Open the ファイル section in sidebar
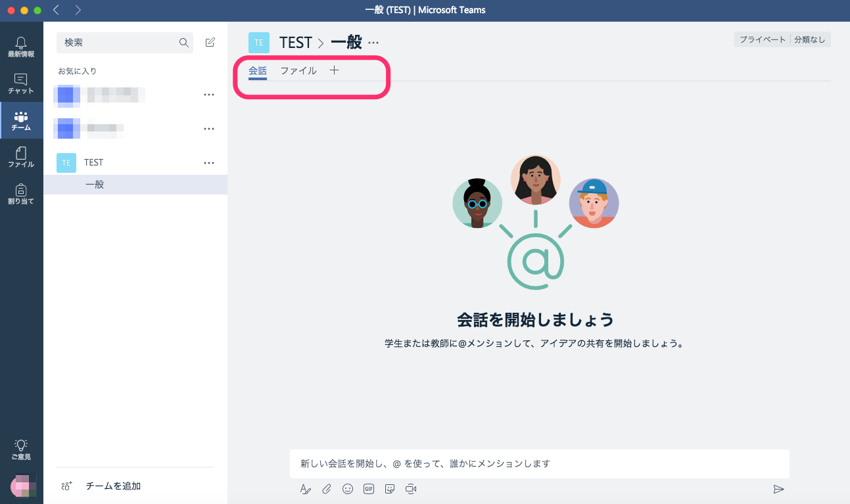The image size is (850, 504). 21,157
